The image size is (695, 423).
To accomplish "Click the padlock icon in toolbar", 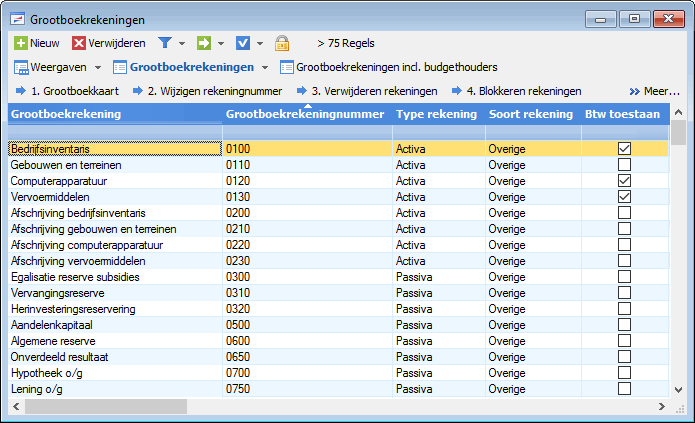I will click(x=282, y=43).
